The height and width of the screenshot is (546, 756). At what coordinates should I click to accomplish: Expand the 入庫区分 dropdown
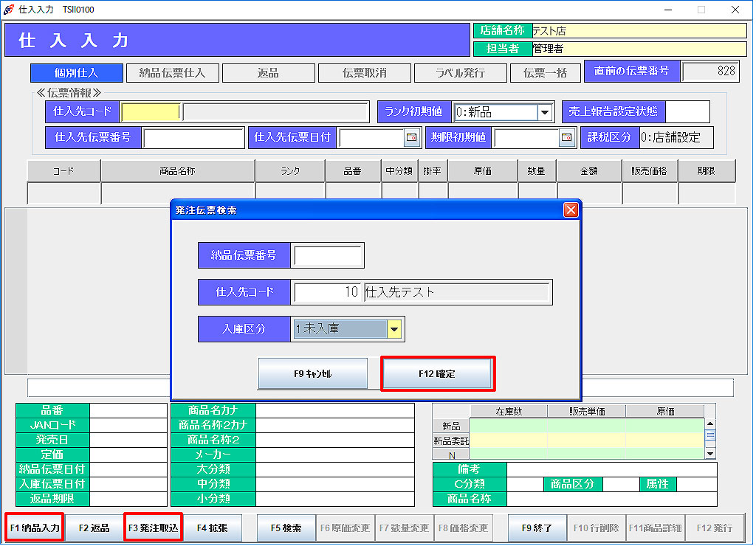pos(394,329)
